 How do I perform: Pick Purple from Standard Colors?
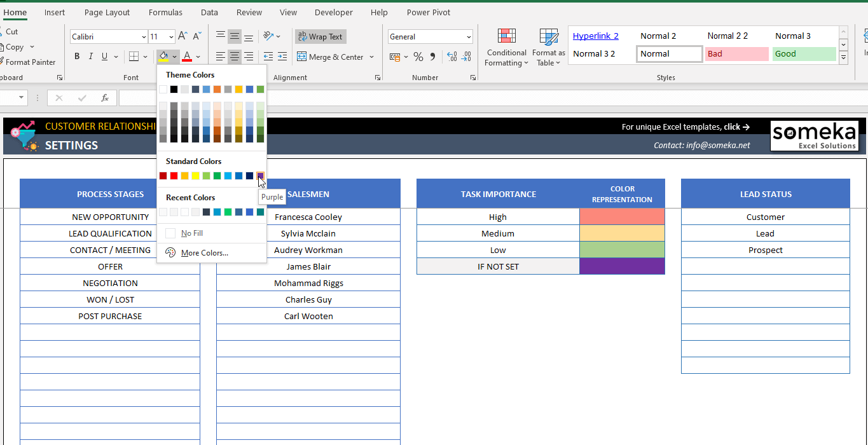[x=260, y=175]
